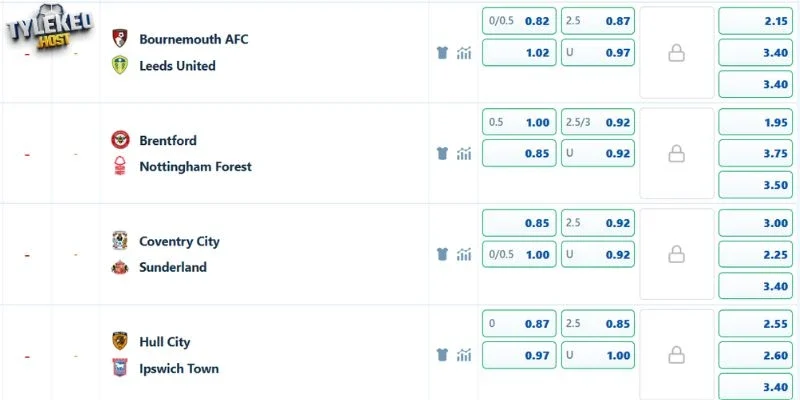The image size is (800, 400).
Task: Click the jersey icon for Coventry City match
Action: 442,254
